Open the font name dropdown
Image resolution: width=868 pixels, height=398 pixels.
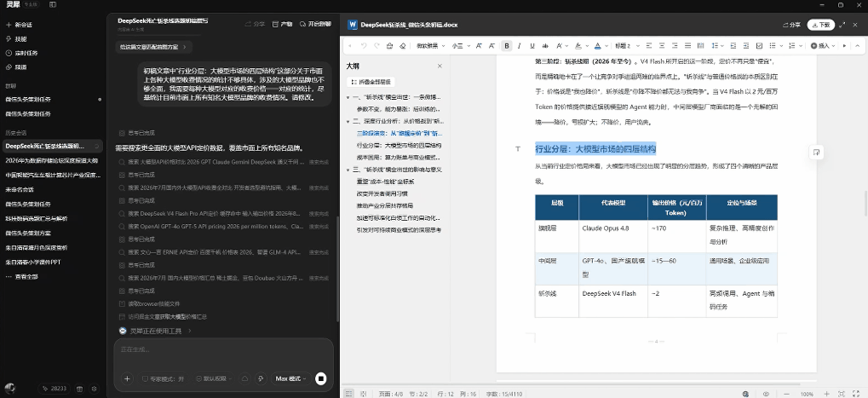click(431, 46)
